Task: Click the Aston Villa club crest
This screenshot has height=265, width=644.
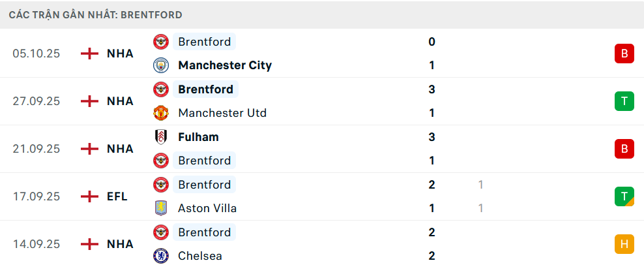Action: click(x=160, y=208)
